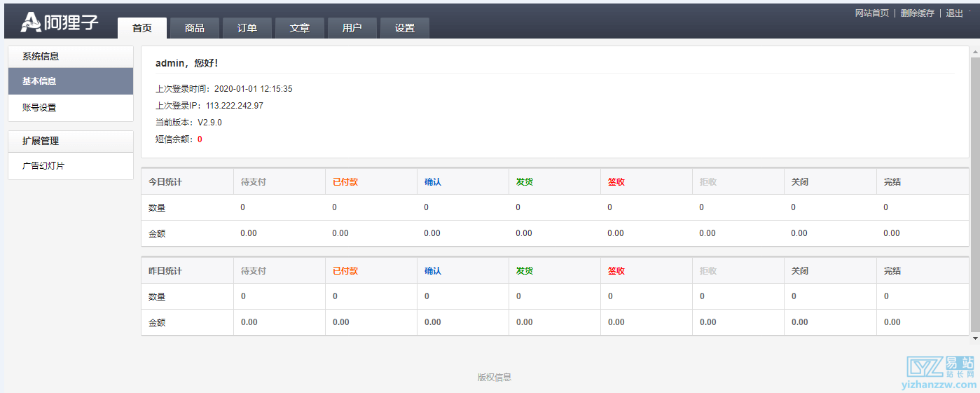This screenshot has height=393, width=980.
Task: Open the 商品 tab
Action: pyautogui.click(x=195, y=28)
